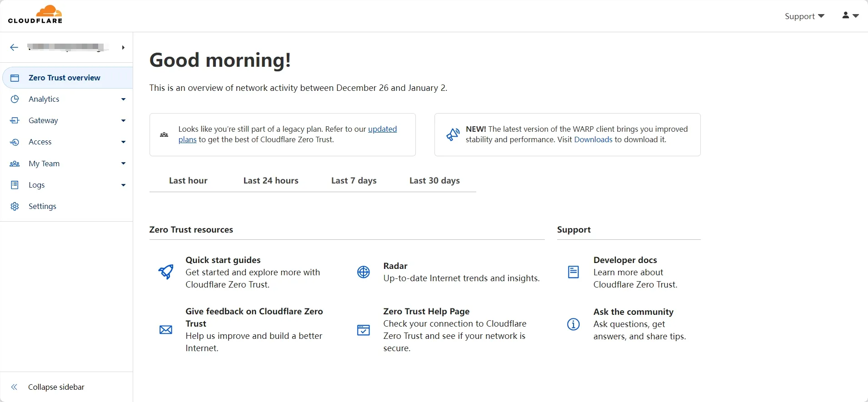Follow the Downloads link

pyautogui.click(x=593, y=139)
